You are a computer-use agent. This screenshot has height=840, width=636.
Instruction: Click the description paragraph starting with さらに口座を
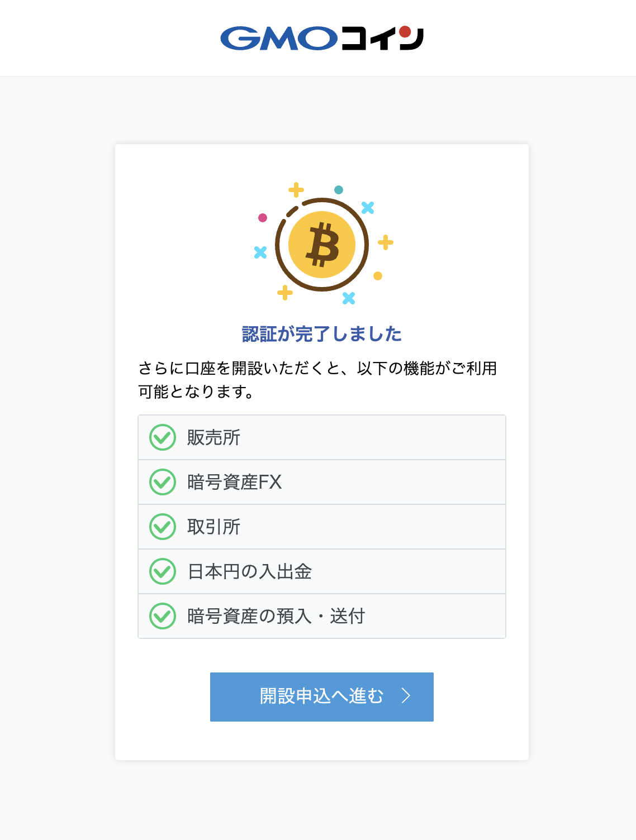coord(317,380)
